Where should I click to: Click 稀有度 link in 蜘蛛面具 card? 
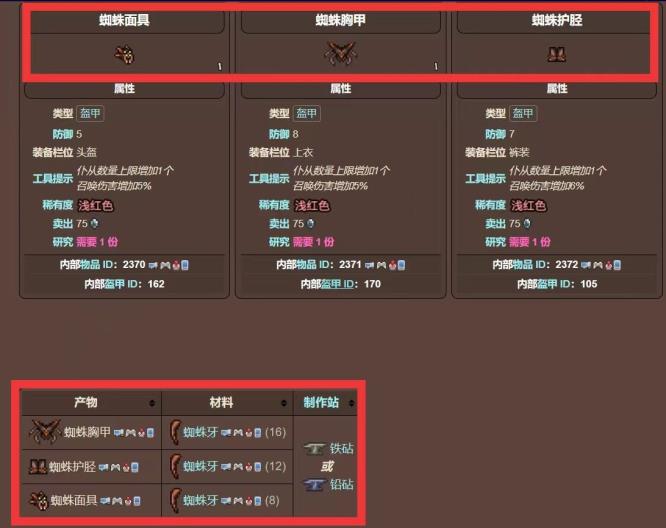[x=58, y=205]
